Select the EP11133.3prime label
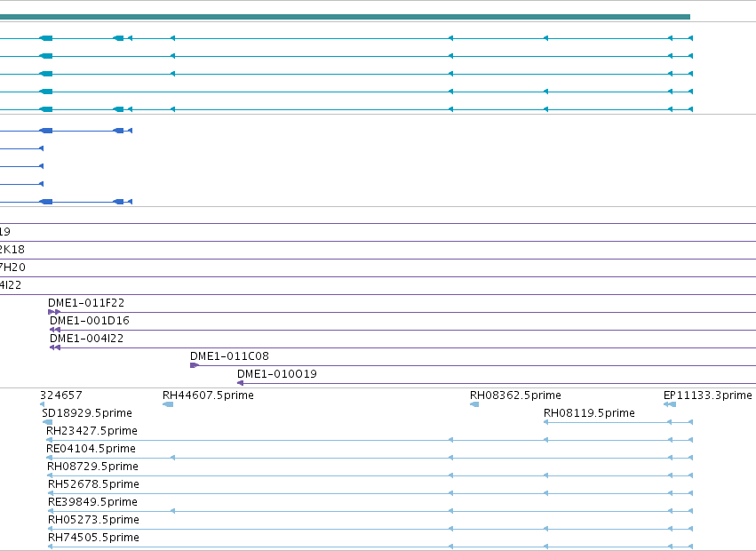Image resolution: width=756 pixels, height=551 pixels. [707, 395]
